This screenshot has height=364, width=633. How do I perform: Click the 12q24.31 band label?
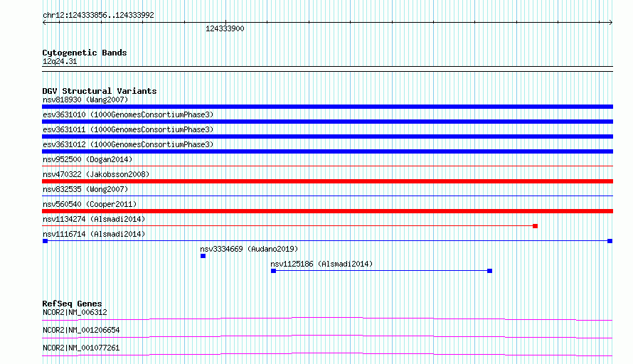(x=59, y=61)
